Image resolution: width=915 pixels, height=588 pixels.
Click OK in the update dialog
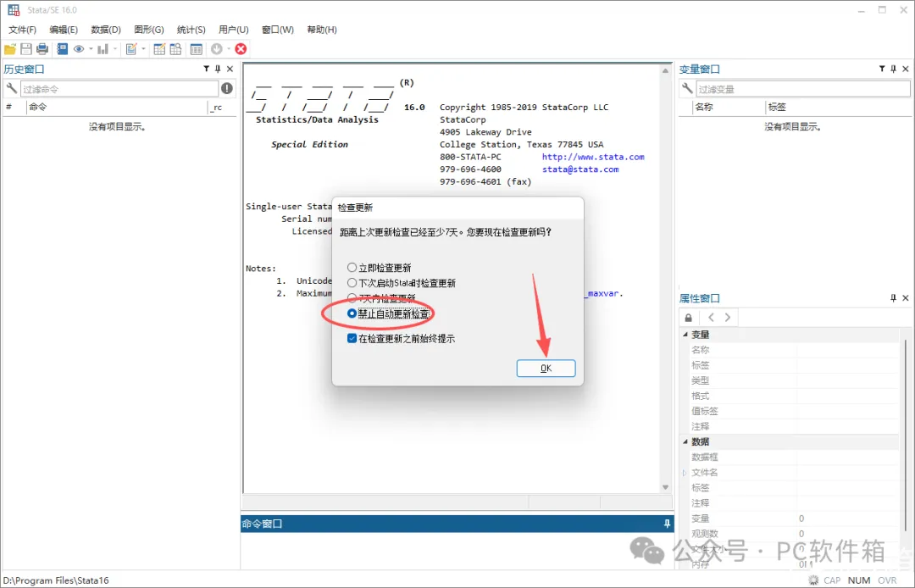[546, 368]
